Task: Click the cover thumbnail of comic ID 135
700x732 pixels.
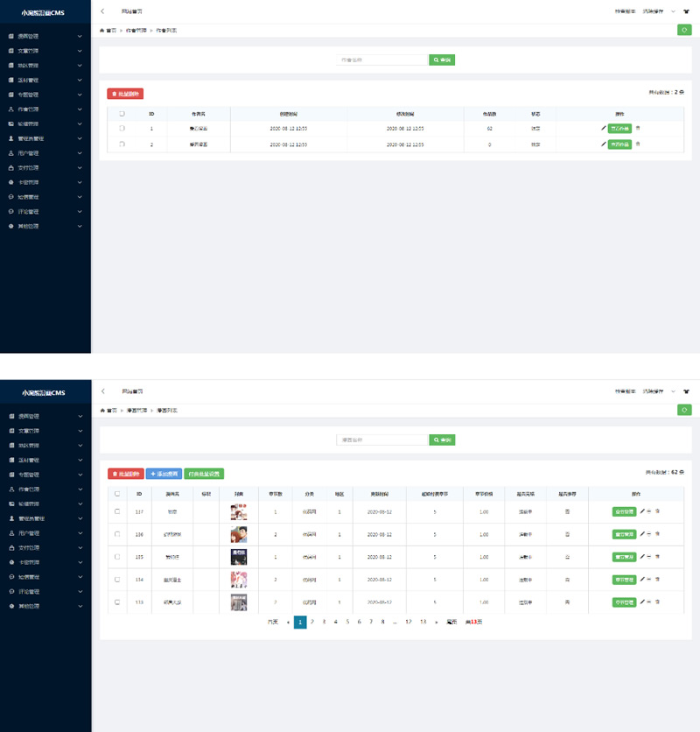Action: pyautogui.click(x=239, y=556)
